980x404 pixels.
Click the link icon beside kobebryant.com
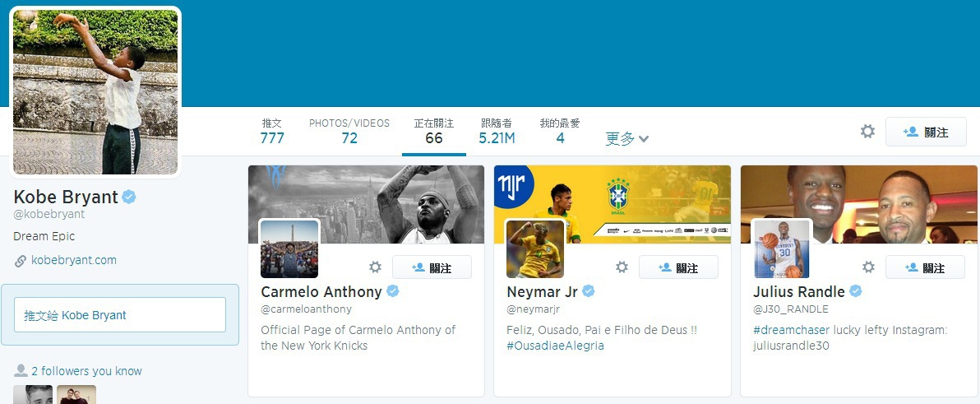pos(20,261)
